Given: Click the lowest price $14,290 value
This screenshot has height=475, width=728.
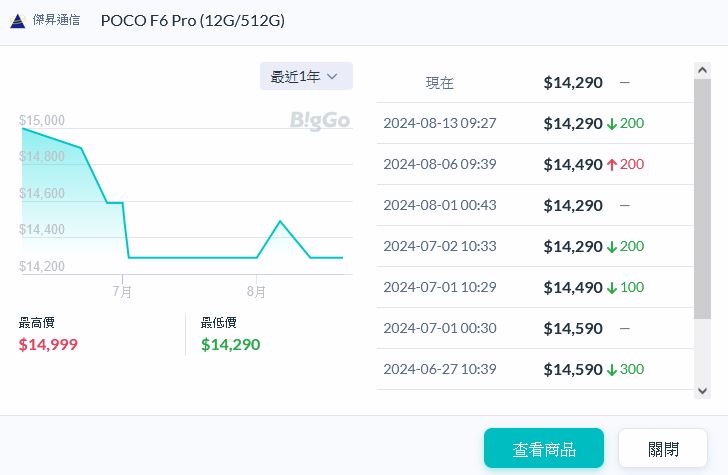Looking at the screenshot, I should [x=230, y=345].
